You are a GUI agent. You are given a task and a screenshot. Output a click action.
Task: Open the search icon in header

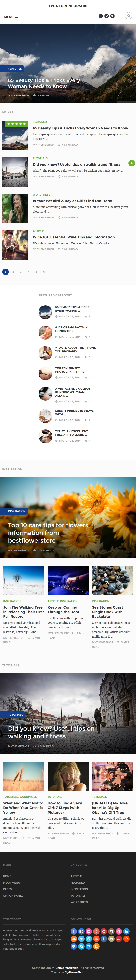coord(129,16)
